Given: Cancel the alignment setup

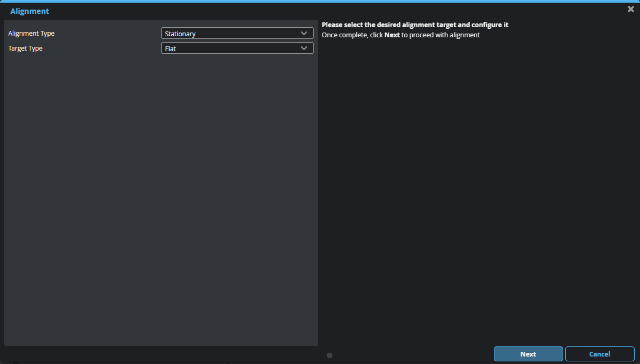Looking at the screenshot, I should pyautogui.click(x=599, y=354).
